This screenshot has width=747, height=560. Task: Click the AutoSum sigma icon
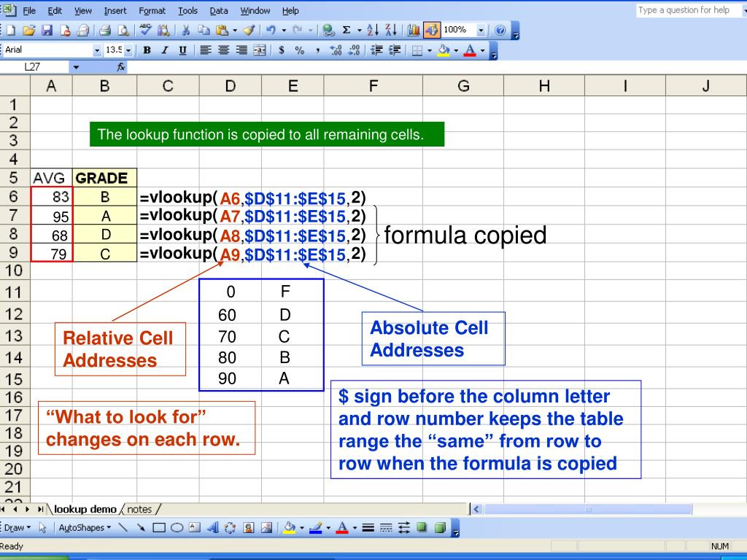(x=347, y=31)
